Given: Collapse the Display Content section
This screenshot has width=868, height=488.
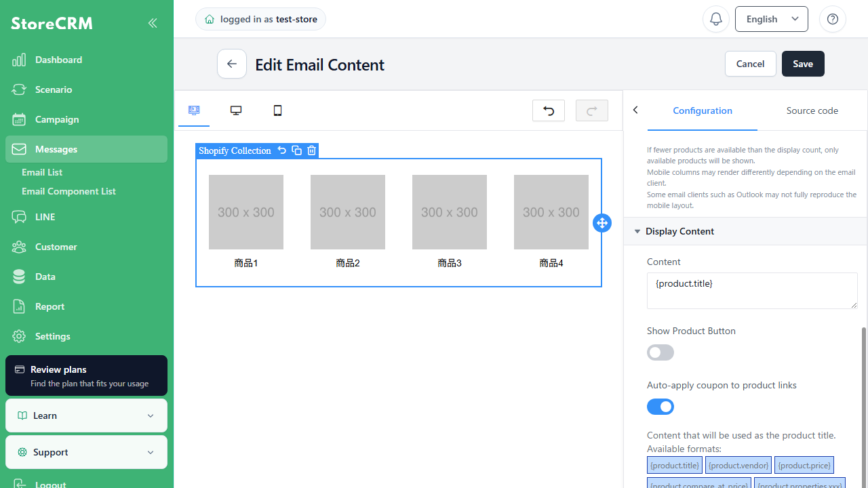Looking at the screenshot, I should coord(745,231).
